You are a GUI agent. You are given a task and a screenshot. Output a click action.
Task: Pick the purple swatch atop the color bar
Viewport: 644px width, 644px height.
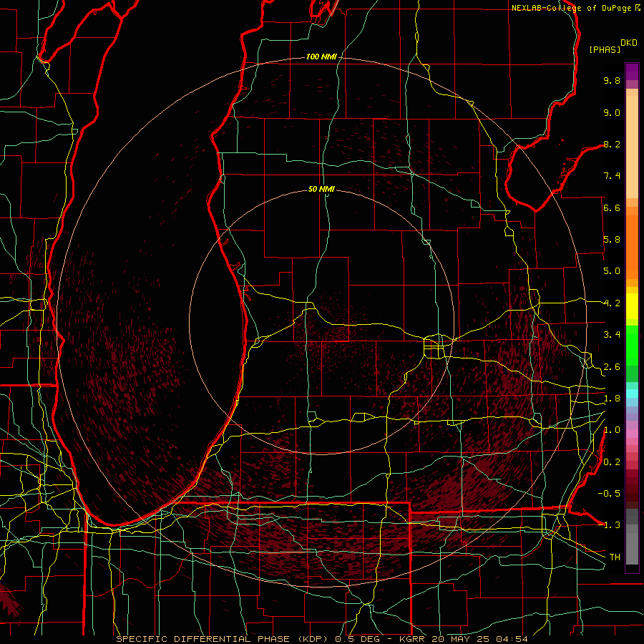(632, 72)
